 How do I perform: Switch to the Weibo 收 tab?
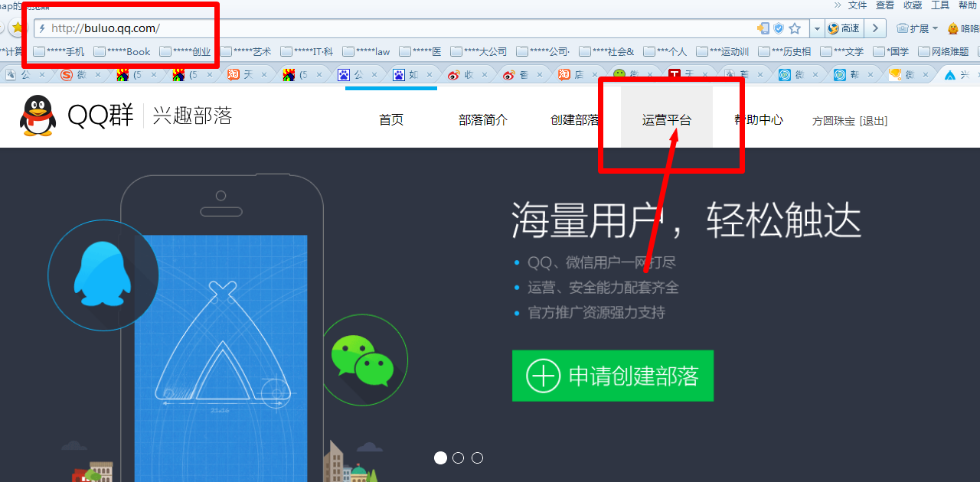pos(467,74)
